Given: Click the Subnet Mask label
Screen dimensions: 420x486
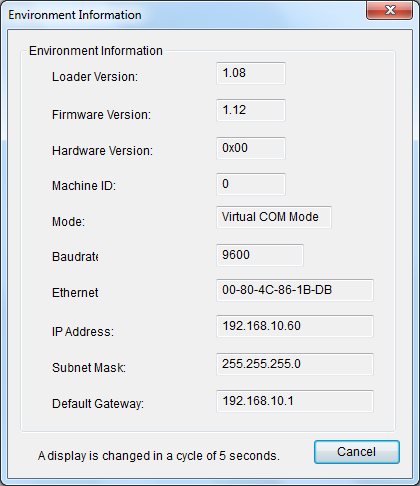Looking at the screenshot, I should 89,368.
